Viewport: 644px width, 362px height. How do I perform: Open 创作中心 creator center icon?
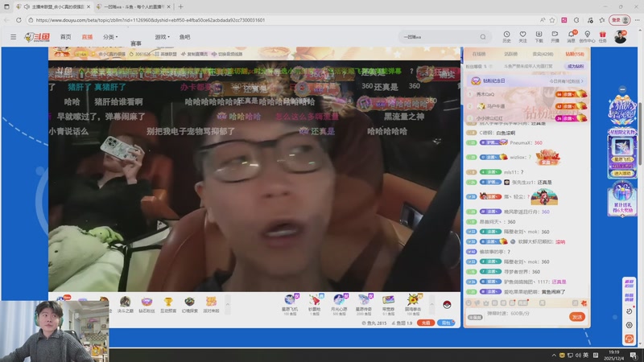588,36
